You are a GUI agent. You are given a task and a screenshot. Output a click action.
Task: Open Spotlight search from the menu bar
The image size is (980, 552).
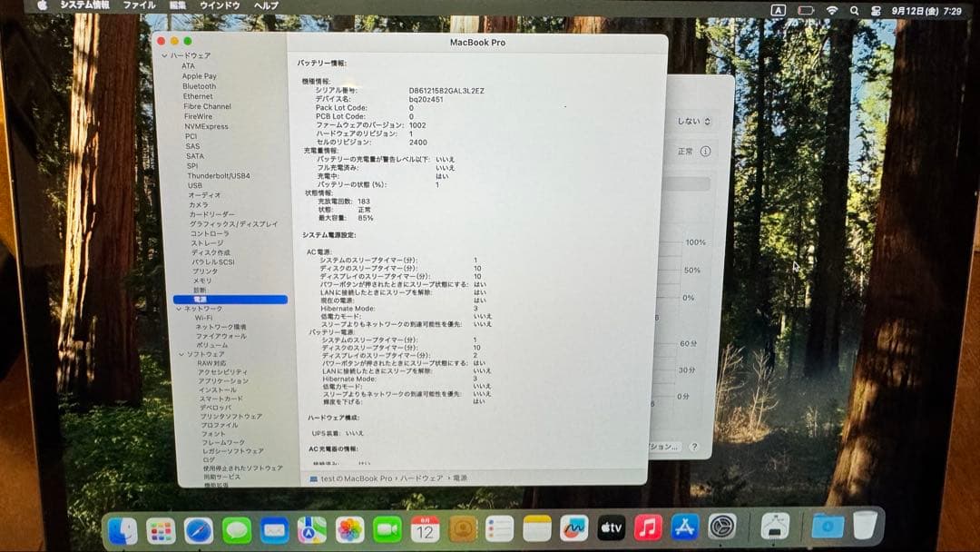pos(855,9)
